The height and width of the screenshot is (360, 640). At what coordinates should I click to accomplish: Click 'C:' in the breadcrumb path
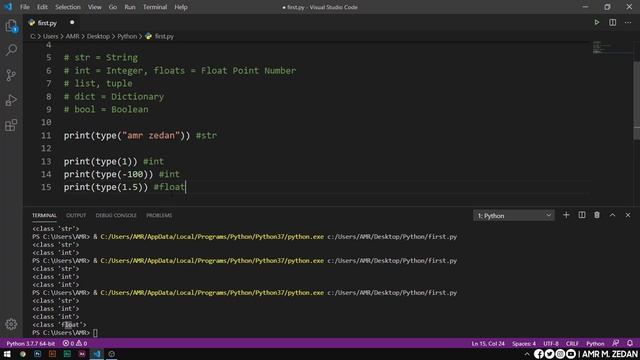click(33, 36)
